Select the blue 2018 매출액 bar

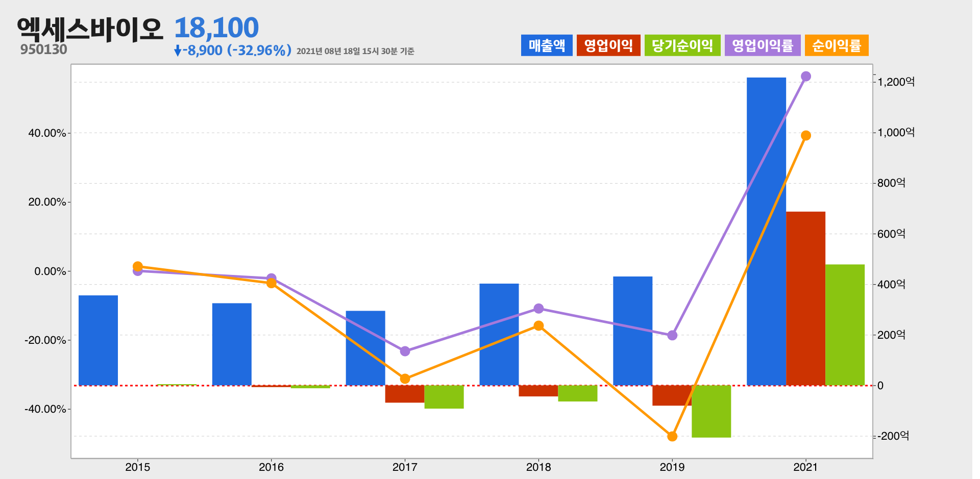pyautogui.click(x=499, y=335)
